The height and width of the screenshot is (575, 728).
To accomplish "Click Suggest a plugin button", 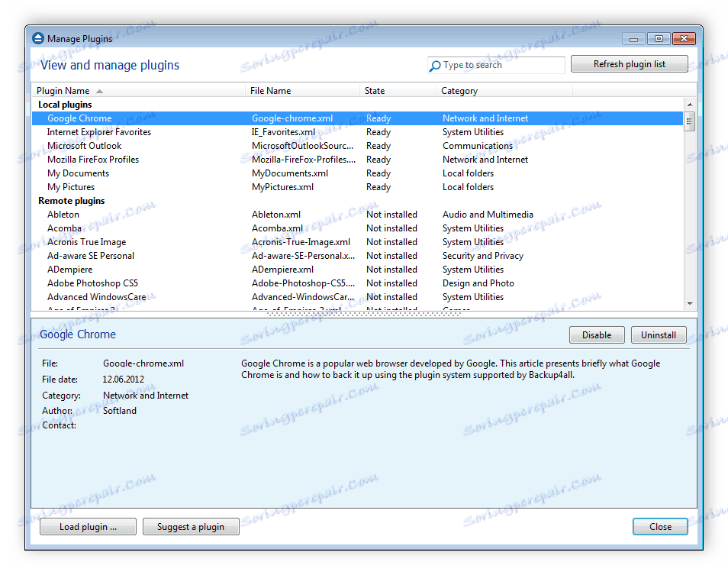I will pyautogui.click(x=191, y=527).
